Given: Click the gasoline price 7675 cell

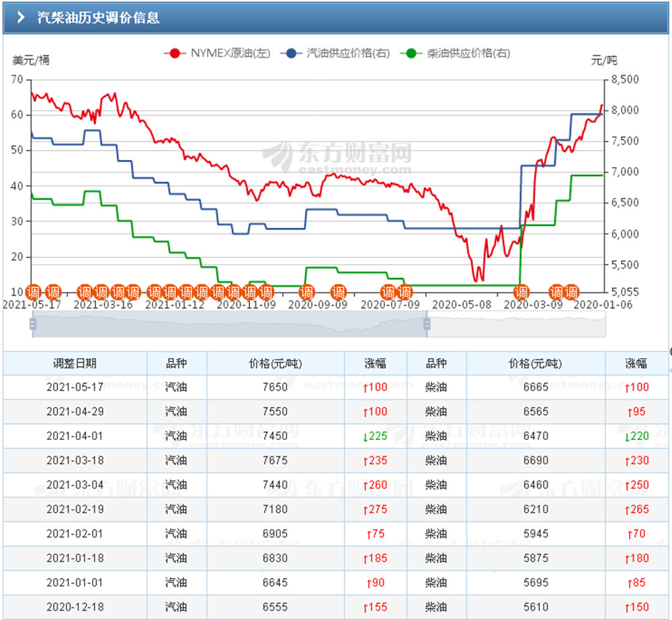Looking at the screenshot, I should pyautogui.click(x=275, y=460).
